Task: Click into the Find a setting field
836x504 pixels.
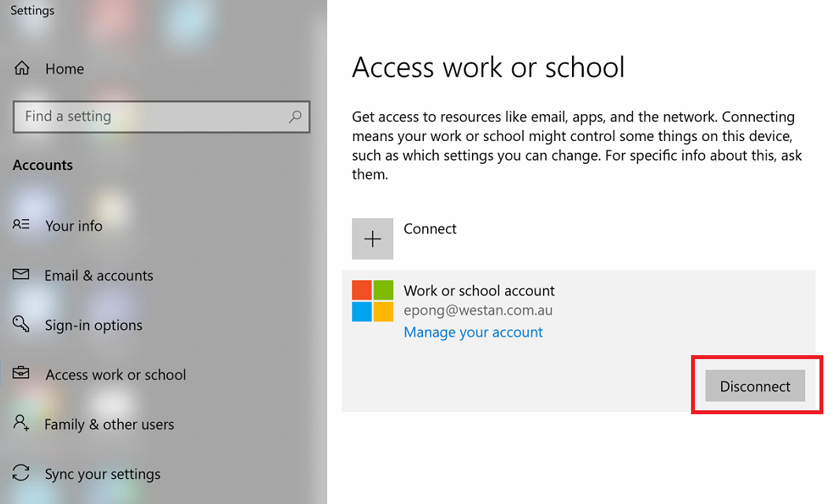Action: click(150, 117)
